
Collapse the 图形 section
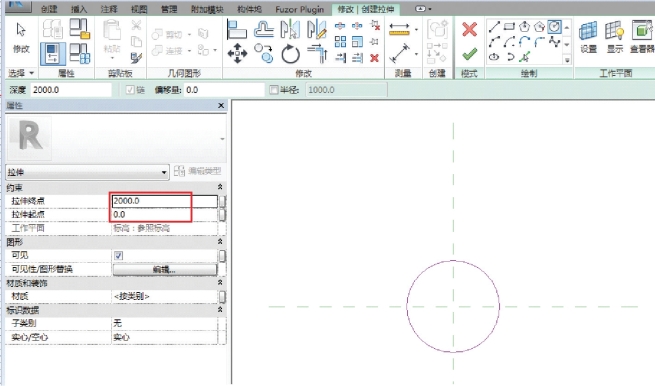point(220,241)
